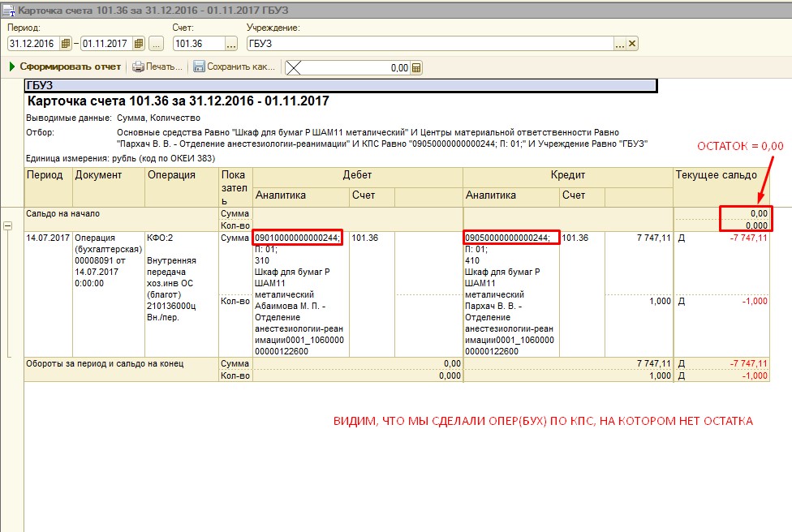Click Сохранить как... to save the report
Screen dimensions: 792x532
click(x=235, y=66)
